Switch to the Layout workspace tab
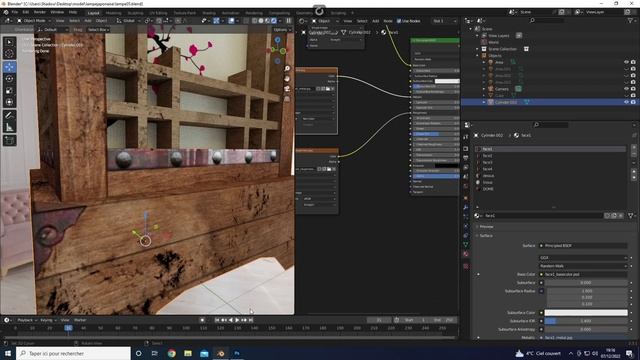The width and height of the screenshot is (640, 360). coord(93,13)
